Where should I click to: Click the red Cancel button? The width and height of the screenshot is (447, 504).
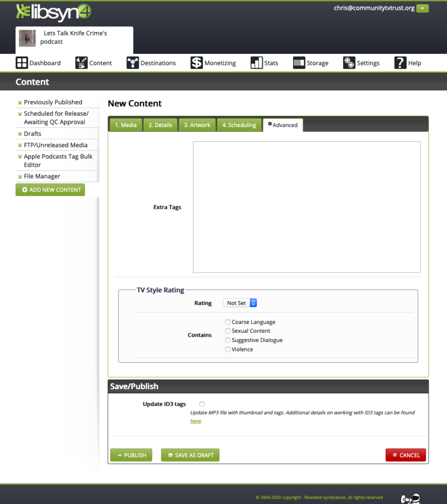point(406,455)
